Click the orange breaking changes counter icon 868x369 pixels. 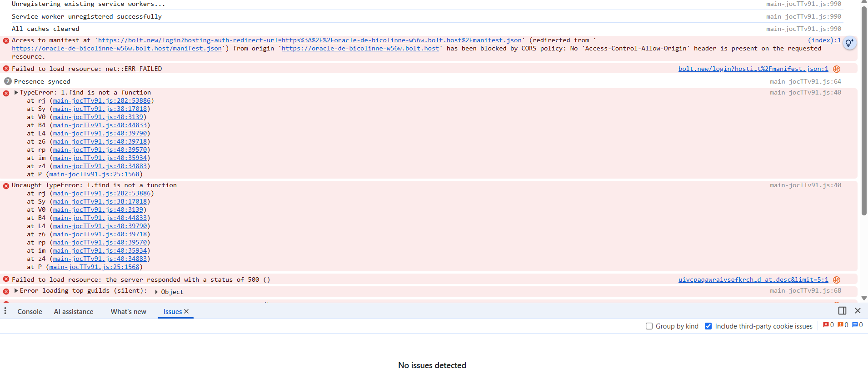(x=840, y=325)
